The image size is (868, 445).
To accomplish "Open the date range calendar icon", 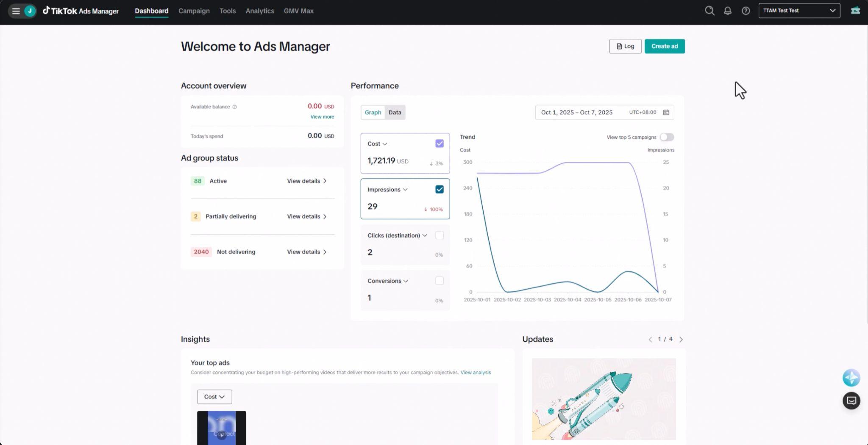I will [666, 112].
